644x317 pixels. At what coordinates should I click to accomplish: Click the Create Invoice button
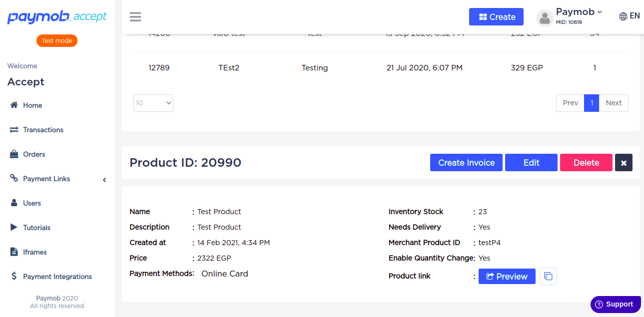click(466, 163)
